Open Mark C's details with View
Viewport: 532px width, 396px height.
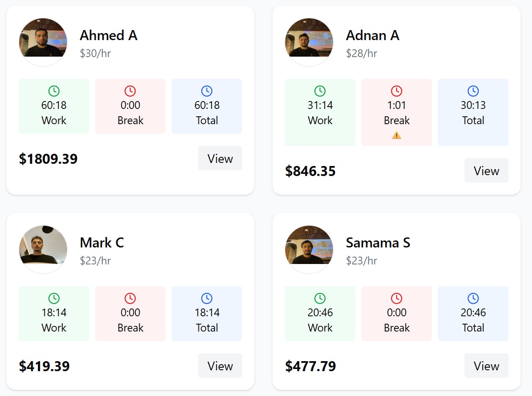[x=220, y=366]
